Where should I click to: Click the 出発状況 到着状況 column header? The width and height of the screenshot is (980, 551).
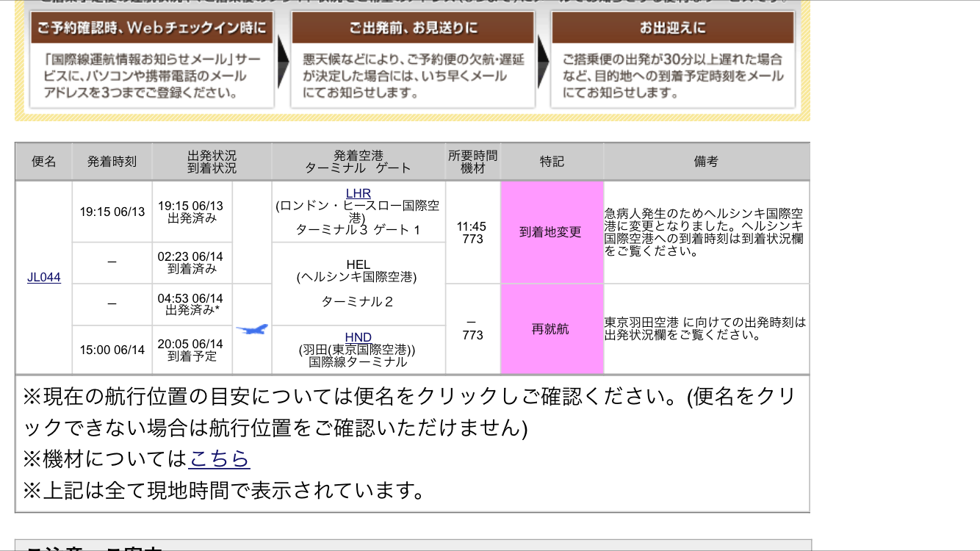click(212, 162)
